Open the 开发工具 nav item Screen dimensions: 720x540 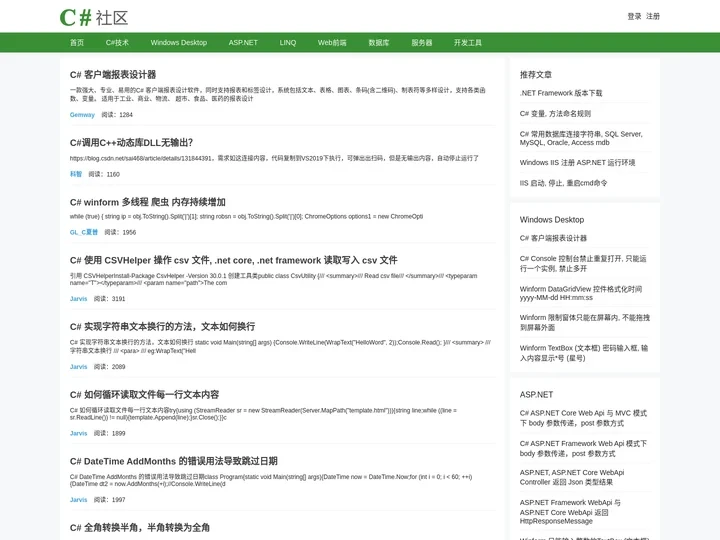tap(467, 43)
